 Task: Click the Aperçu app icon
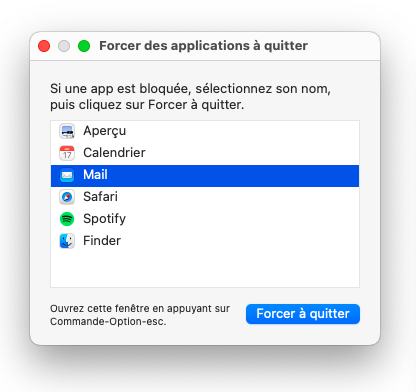tap(67, 131)
